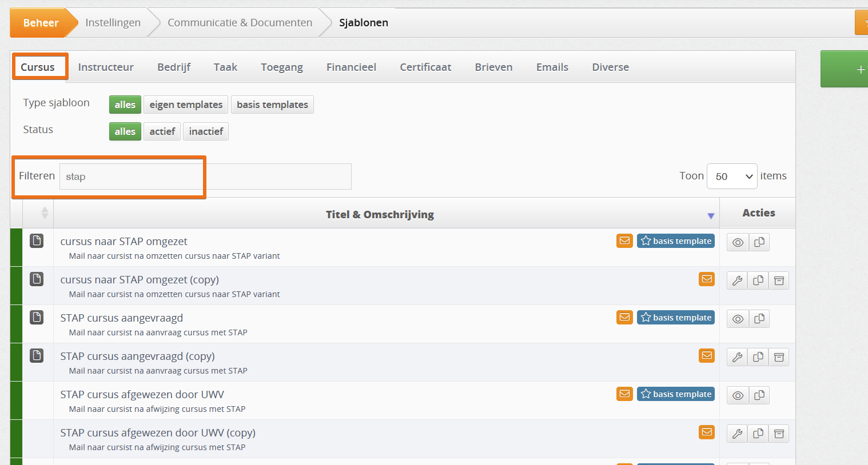Select the envelope icon for 'STAP cursus aangevraagd'

point(624,317)
